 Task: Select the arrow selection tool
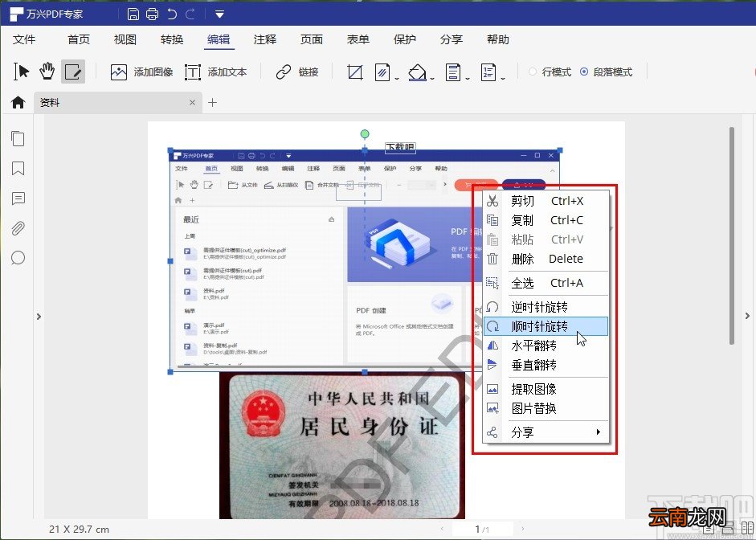click(21, 72)
